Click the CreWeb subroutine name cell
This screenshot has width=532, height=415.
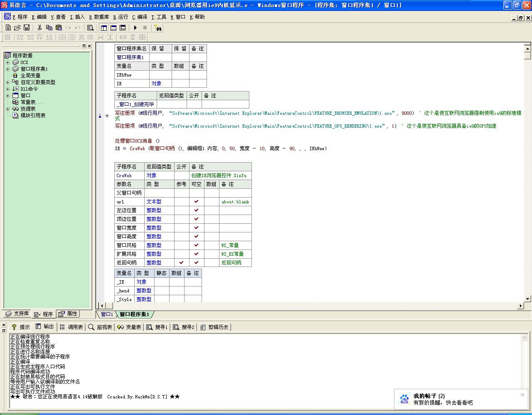[130, 175]
